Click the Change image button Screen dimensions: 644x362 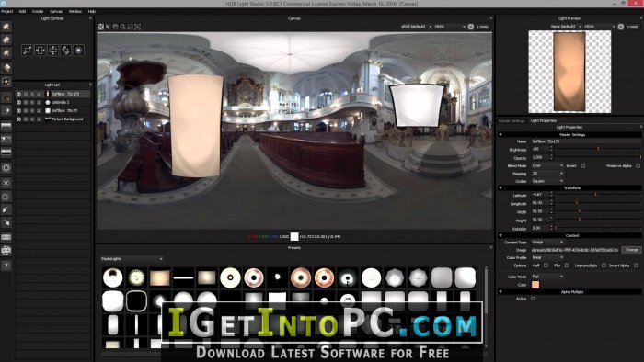(x=632, y=250)
